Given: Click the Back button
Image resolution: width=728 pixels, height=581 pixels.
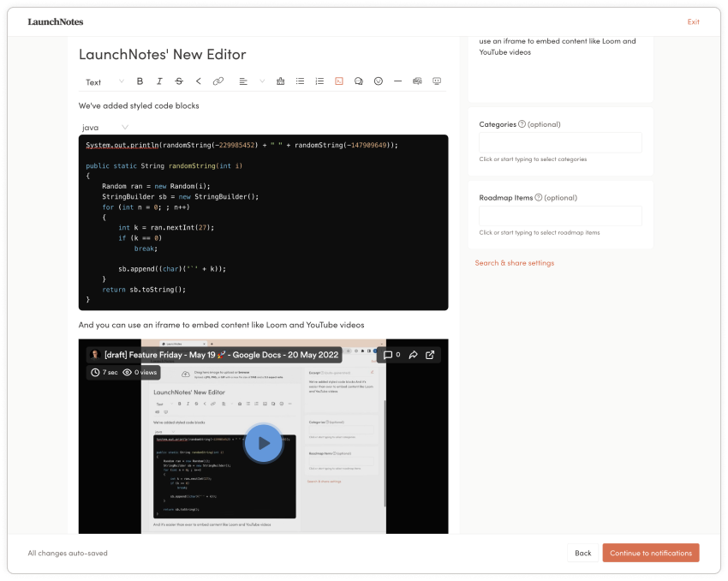Looking at the screenshot, I should click(x=583, y=553).
